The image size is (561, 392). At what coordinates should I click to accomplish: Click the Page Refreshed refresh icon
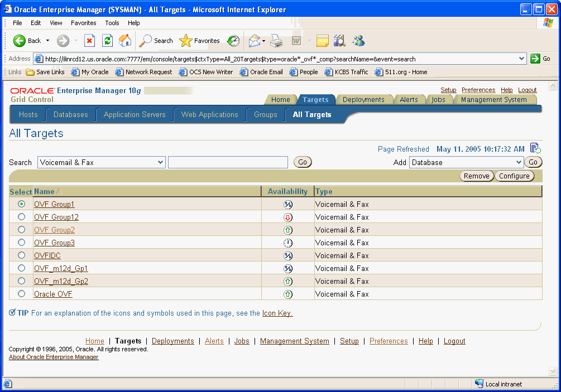click(535, 148)
